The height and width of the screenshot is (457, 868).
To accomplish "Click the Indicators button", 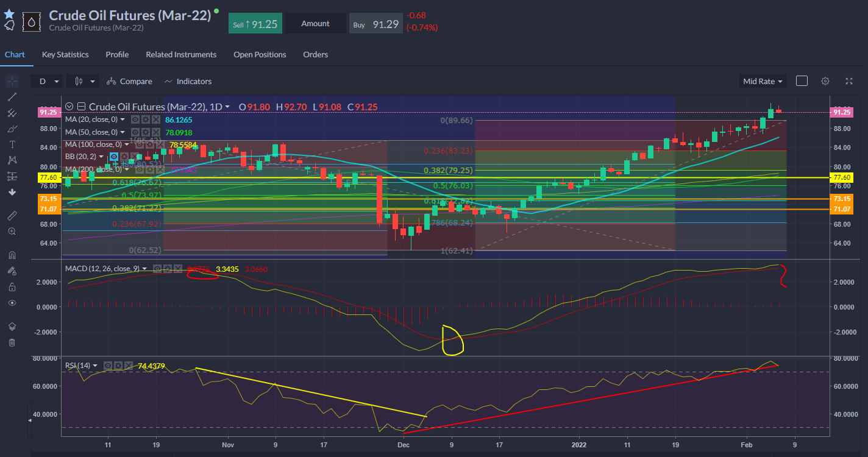I will pos(188,81).
